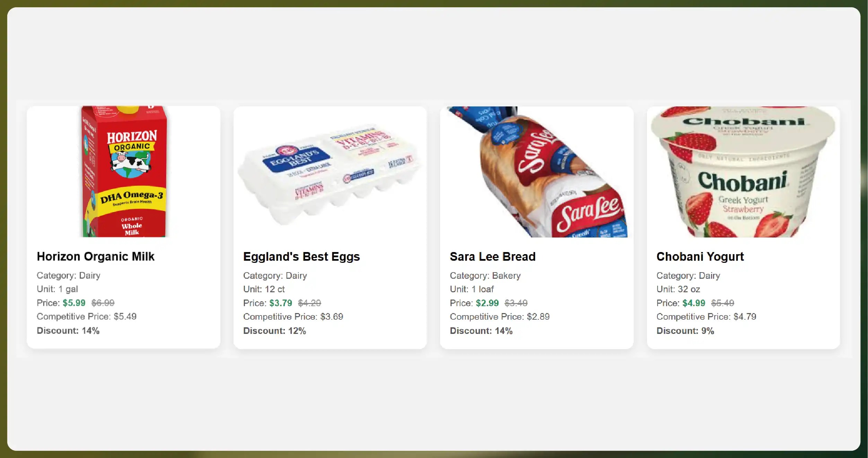
Task: Click Competitive Price: $5.49 on milk card
Action: (x=87, y=317)
